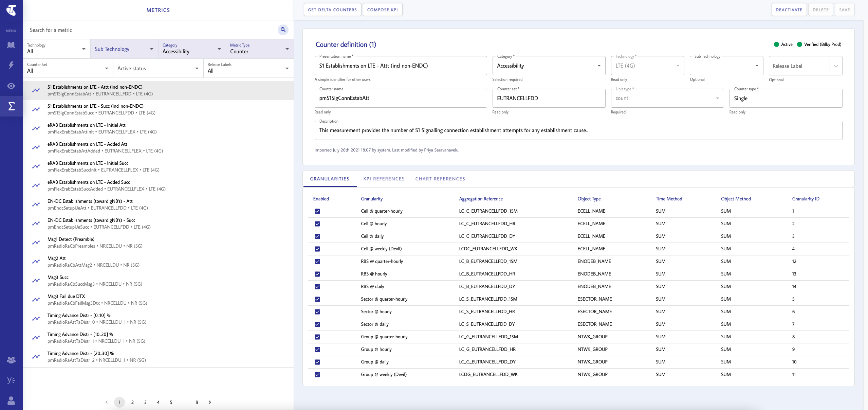Open the Category filter dropdown

(x=192, y=49)
